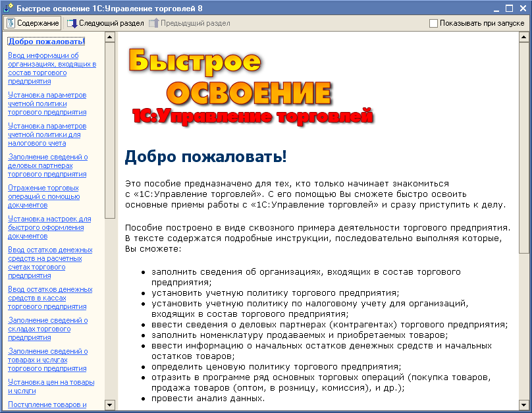The width and height of the screenshot is (532, 413).
Task: Open Ввод информации об организациях link
Action: click(x=52, y=69)
